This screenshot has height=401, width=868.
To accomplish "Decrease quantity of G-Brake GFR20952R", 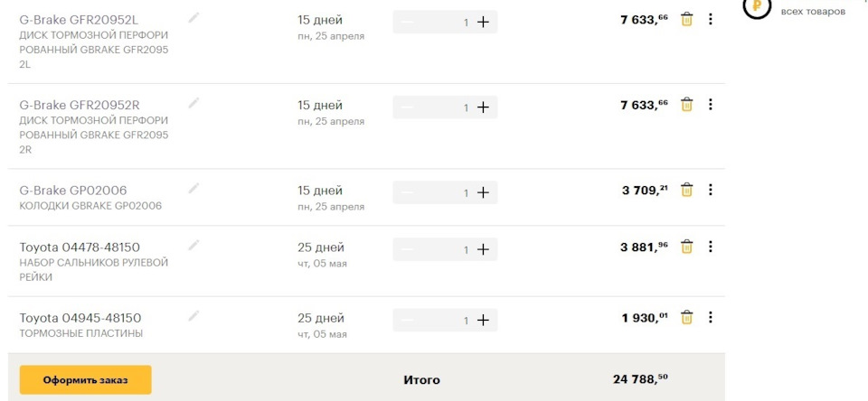I will pyautogui.click(x=408, y=107).
